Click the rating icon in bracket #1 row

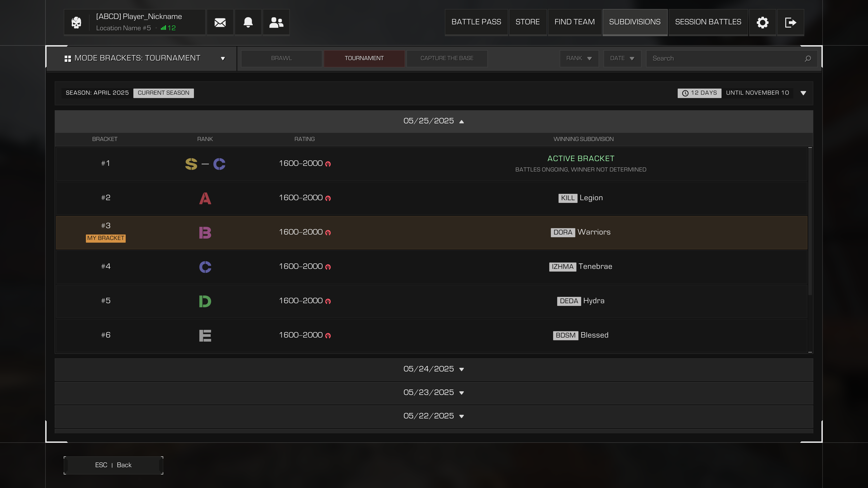click(328, 164)
